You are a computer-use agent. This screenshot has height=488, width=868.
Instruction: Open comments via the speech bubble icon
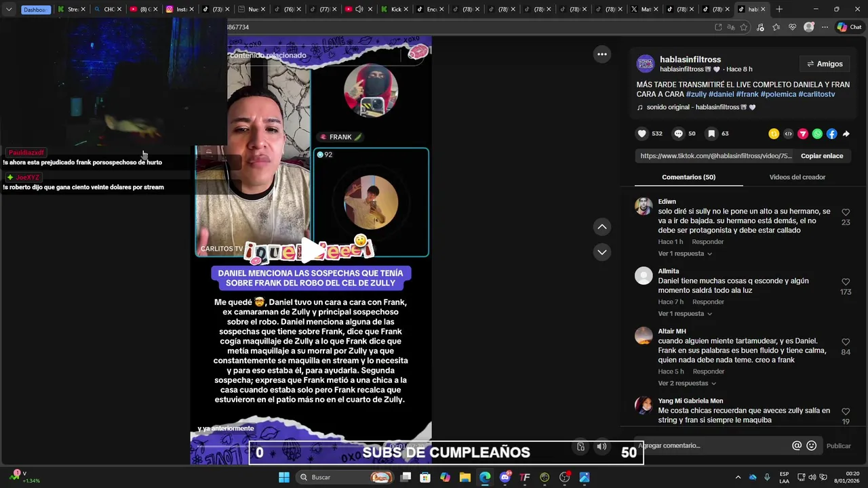pos(678,134)
